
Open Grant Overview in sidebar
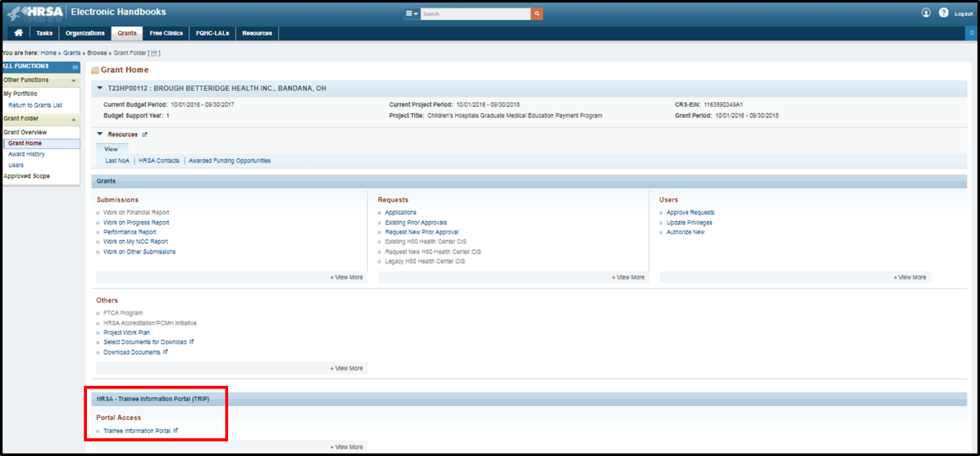click(x=25, y=132)
